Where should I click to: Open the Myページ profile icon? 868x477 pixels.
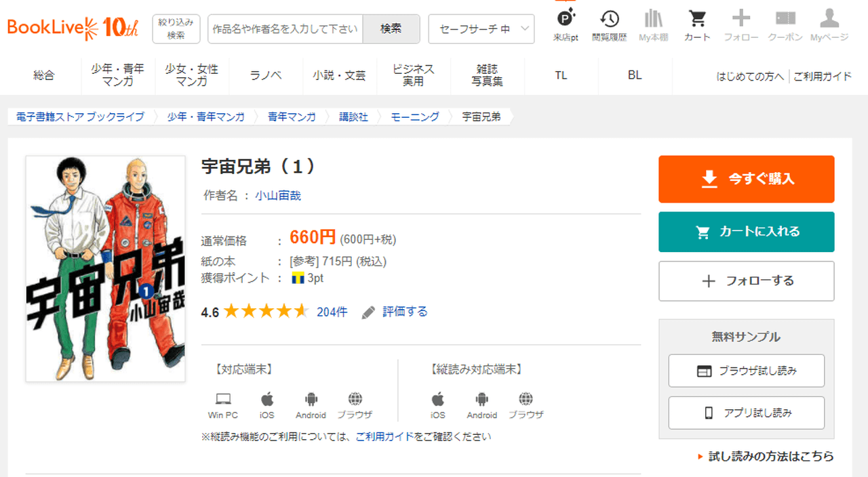[829, 26]
